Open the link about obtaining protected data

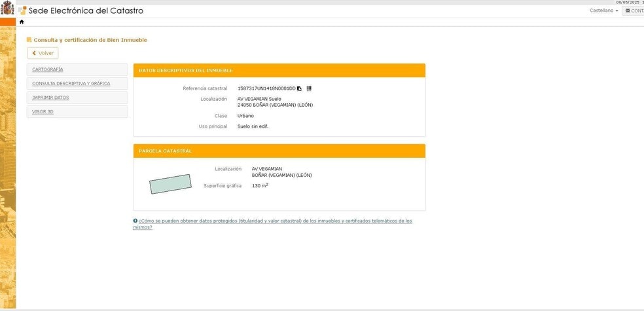point(275,221)
